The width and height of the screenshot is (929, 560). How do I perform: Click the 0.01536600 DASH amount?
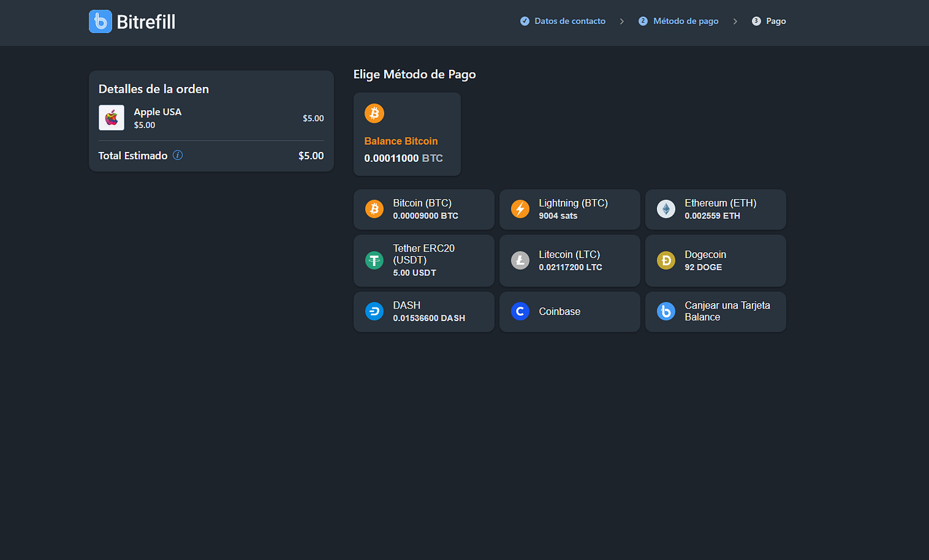click(429, 318)
